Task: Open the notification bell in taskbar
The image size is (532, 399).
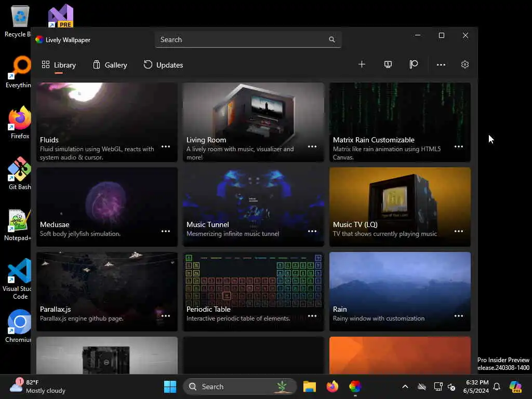Action: [497, 387]
